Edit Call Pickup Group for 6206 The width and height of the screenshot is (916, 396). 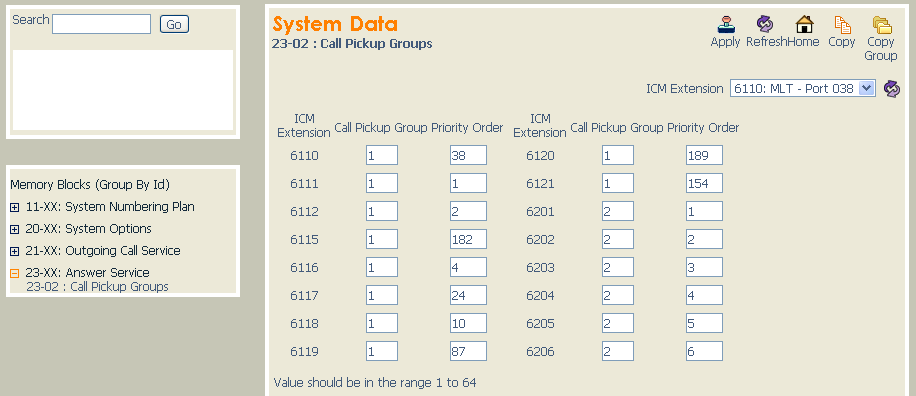(x=618, y=352)
